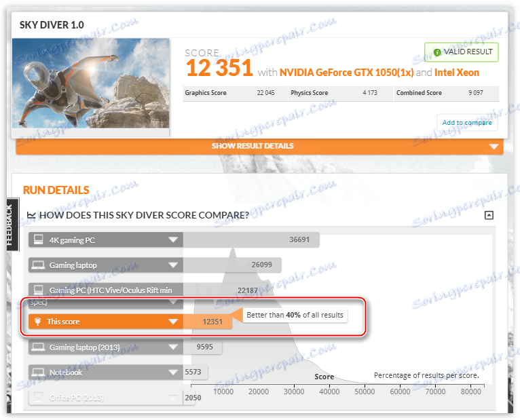The height and width of the screenshot is (420, 520).
Task: Click the Valid Result badge
Action: [462, 52]
